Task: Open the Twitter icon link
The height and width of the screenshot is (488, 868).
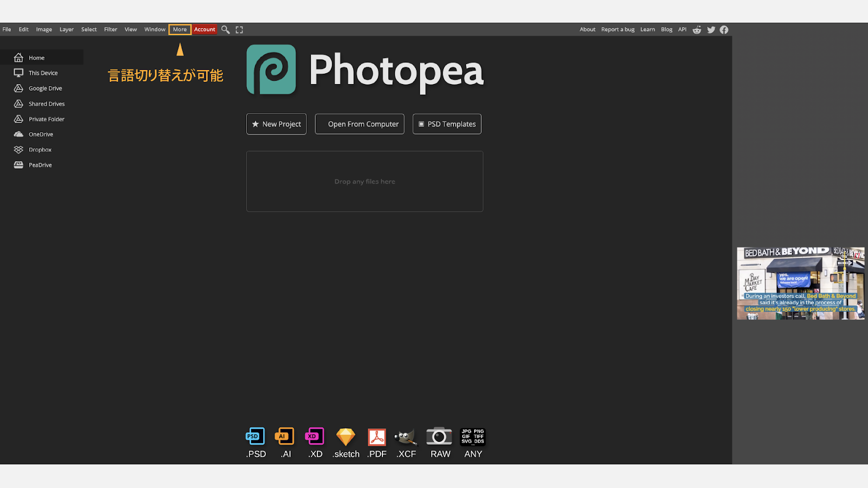Action: pos(711,30)
